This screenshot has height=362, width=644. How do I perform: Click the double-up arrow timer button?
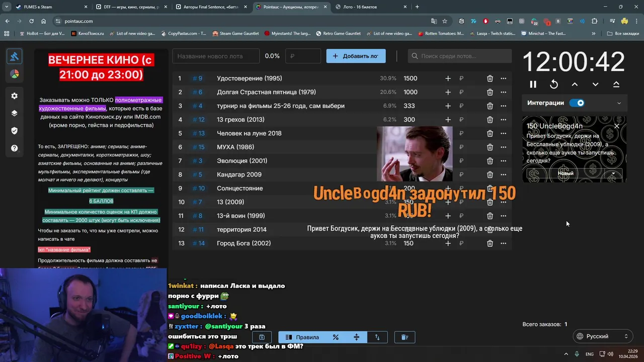(616, 84)
